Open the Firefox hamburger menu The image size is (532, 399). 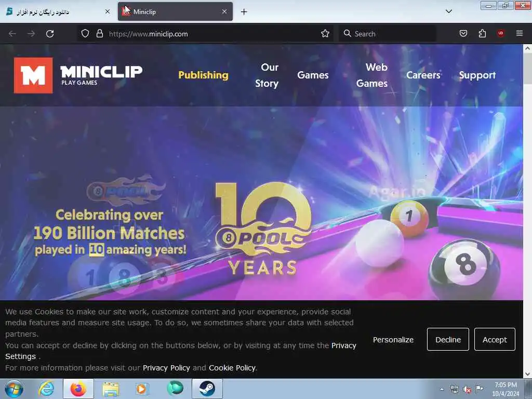[x=520, y=33]
